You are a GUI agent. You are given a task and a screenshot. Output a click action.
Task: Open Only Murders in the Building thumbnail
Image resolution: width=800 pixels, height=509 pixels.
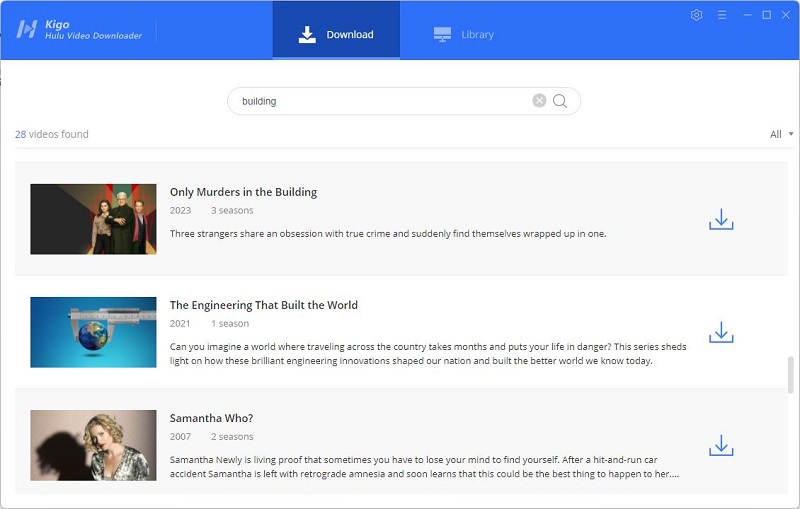pyautogui.click(x=93, y=219)
